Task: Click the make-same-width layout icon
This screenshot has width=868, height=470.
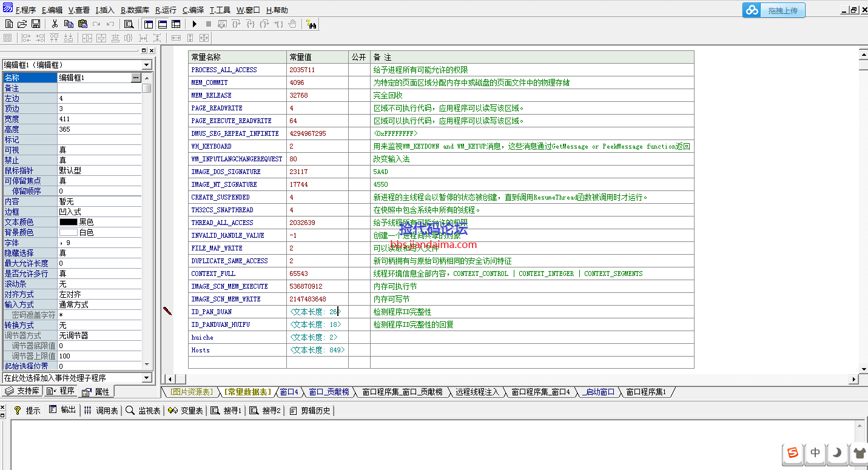Action: point(176,38)
